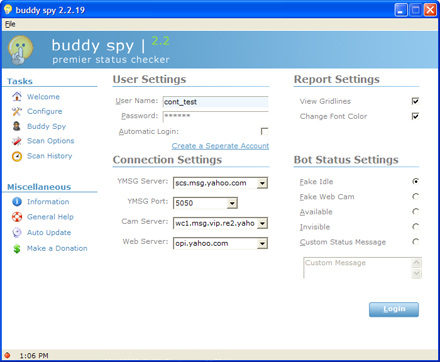Image resolution: width=440 pixels, height=362 pixels.
Task: Uncheck the View Gridlines checkbox
Action: pyautogui.click(x=415, y=101)
